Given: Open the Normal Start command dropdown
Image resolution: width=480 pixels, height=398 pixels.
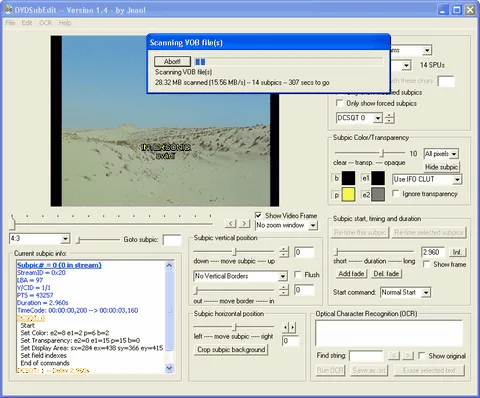Looking at the screenshot, I should (426, 293).
